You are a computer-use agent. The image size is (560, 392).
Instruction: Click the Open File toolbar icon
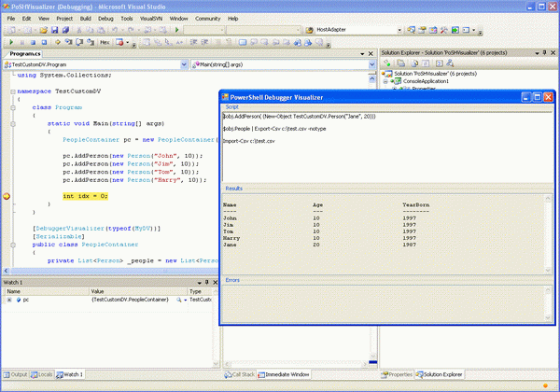(44, 30)
